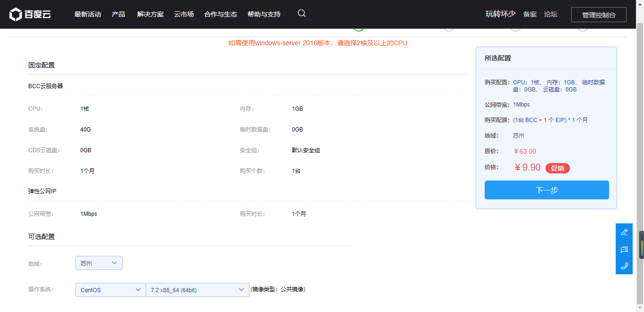Click the CDS云磁盘 value 0GB

(x=86, y=150)
